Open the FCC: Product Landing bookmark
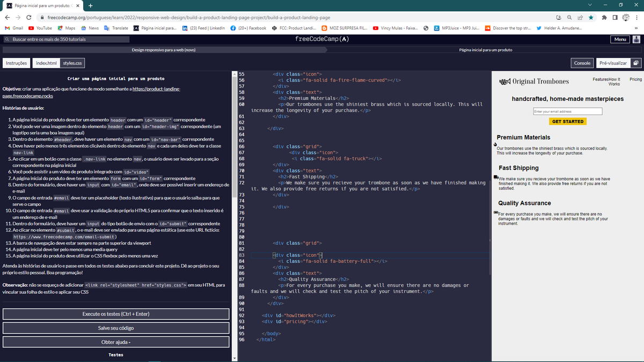 tap(294, 28)
